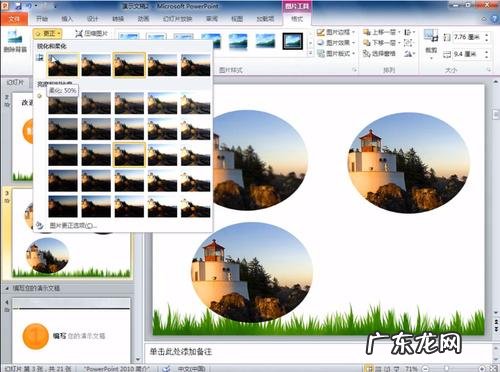Click the 71% zoom level button
The height and width of the screenshot is (372, 500).
coord(411,369)
